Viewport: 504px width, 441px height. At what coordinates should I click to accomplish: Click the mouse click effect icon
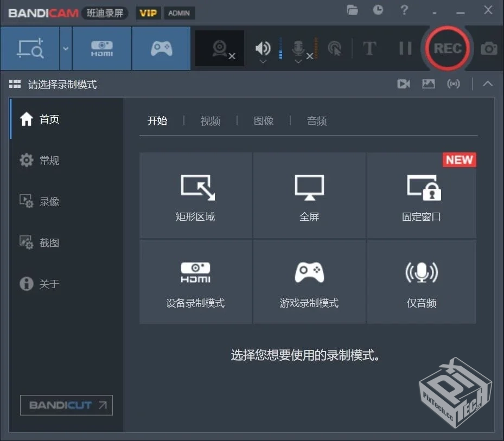pyautogui.click(x=335, y=48)
